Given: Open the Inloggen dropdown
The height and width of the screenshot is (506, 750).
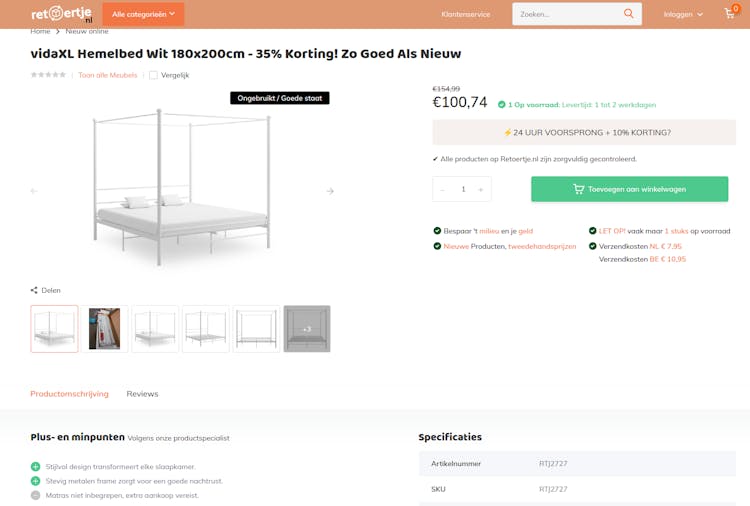Looking at the screenshot, I should [x=683, y=14].
